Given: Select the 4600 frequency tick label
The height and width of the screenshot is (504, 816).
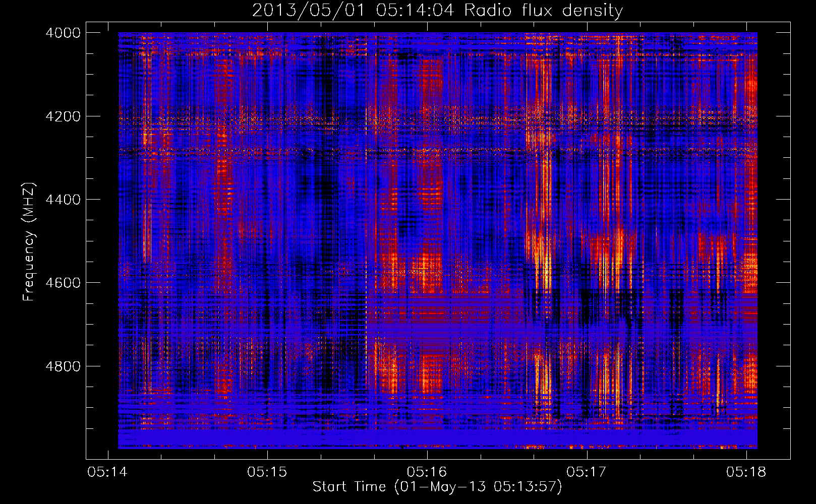Looking at the screenshot, I should [63, 283].
